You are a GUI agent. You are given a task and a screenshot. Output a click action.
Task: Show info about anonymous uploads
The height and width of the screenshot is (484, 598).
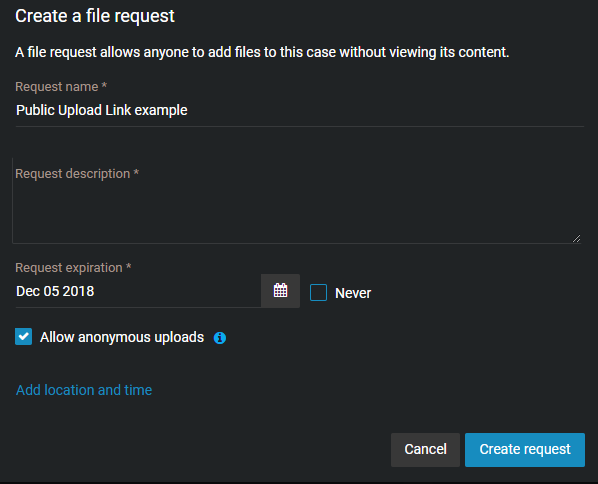[x=220, y=338]
